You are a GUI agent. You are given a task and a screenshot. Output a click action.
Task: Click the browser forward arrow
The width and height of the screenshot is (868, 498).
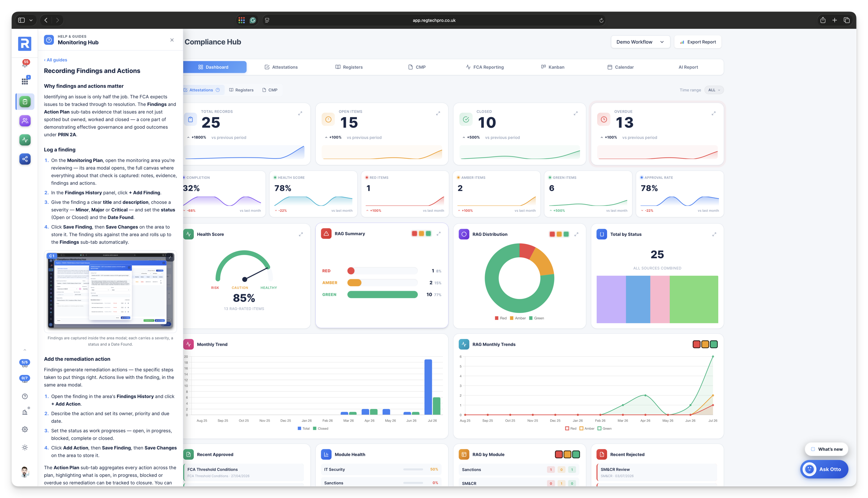(x=58, y=20)
